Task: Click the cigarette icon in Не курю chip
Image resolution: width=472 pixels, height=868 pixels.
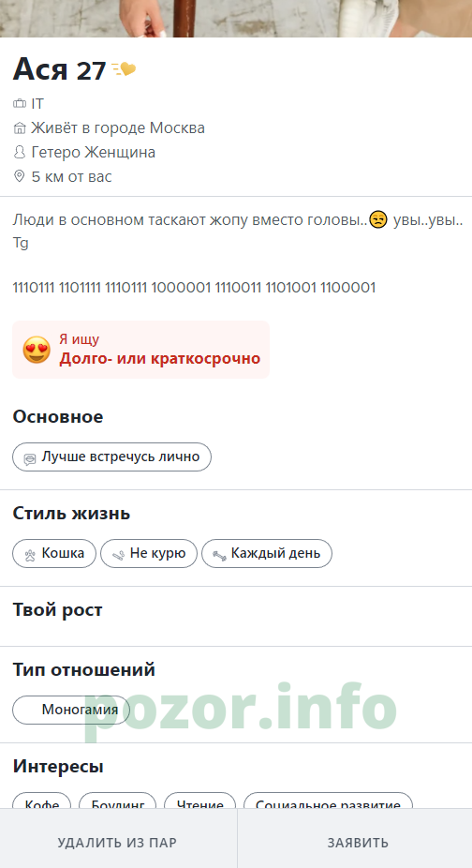Action: click(x=117, y=555)
